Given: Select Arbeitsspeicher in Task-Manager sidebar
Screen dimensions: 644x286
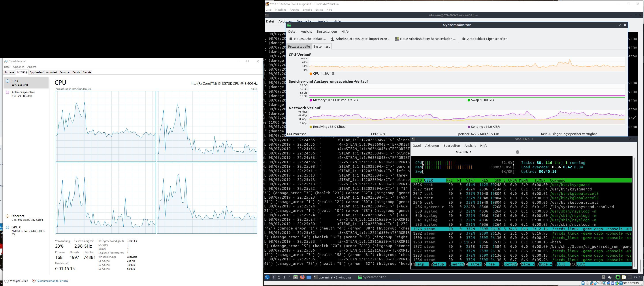Looking at the screenshot, I should coord(23,94).
